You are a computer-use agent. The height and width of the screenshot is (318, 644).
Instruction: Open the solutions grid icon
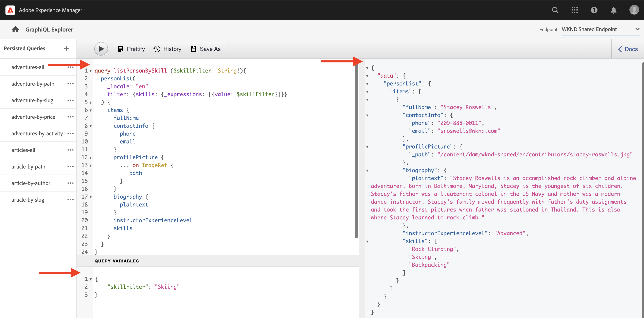[574, 10]
